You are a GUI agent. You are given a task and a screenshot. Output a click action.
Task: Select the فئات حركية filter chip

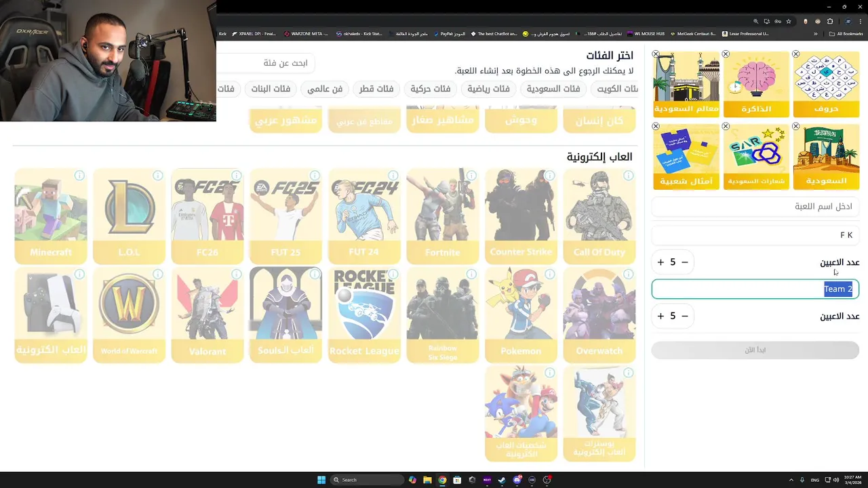click(x=431, y=89)
